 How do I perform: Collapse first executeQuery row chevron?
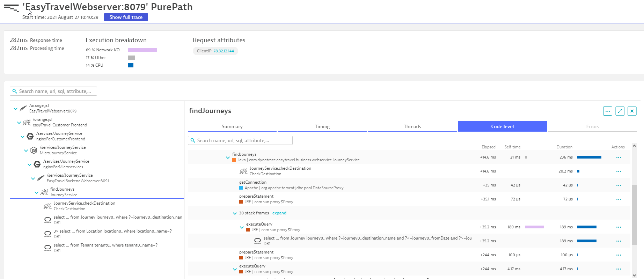[x=242, y=227]
